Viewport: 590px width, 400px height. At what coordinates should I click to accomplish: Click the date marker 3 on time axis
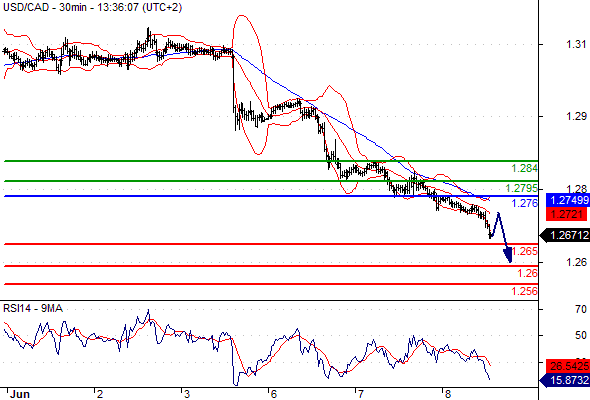(x=187, y=394)
